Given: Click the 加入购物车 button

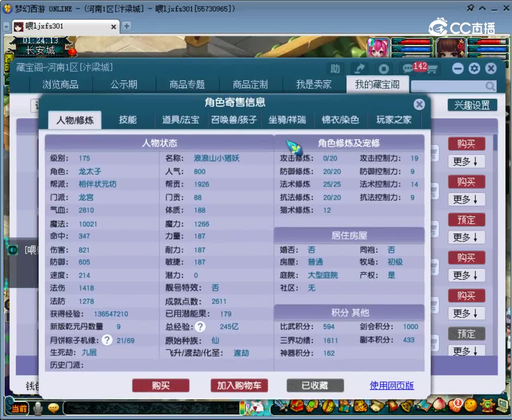Looking at the screenshot, I should [x=239, y=386].
